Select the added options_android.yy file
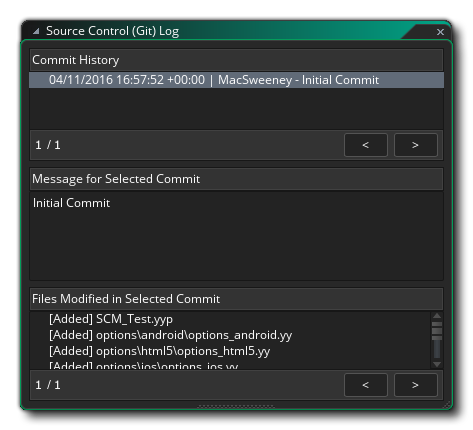The height and width of the screenshot is (430, 473). pyautogui.click(x=170, y=335)
